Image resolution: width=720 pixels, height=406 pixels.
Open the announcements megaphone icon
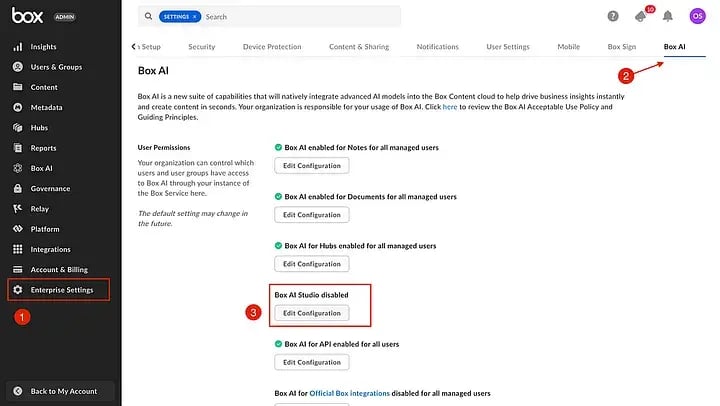pyautogui.click(x=641, y=17)
